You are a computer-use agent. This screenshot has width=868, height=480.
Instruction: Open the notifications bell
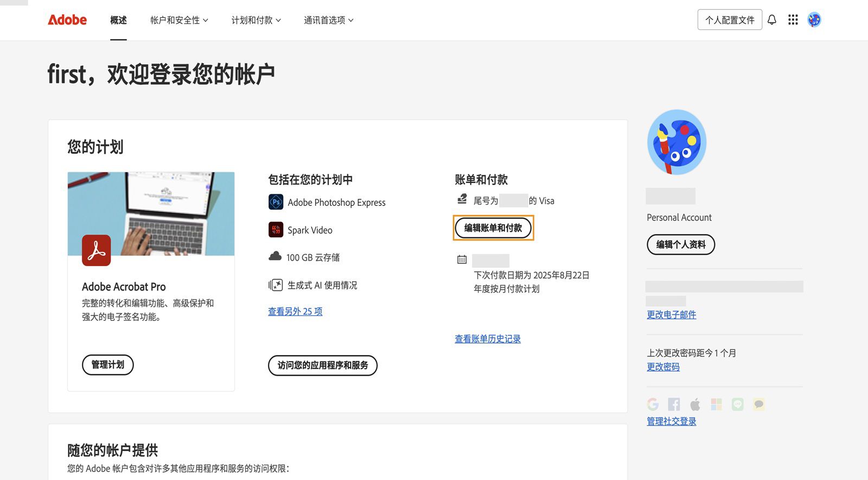[x=771, y=20]
